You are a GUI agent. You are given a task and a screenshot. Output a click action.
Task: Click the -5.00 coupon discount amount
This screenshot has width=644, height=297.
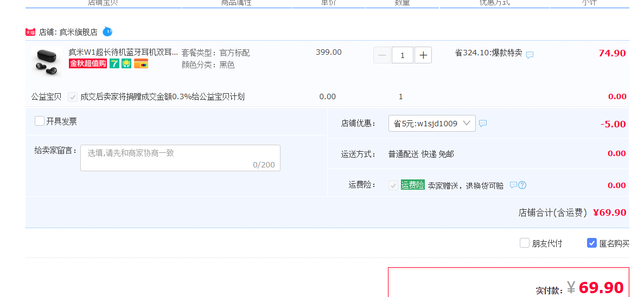point(613,124)
